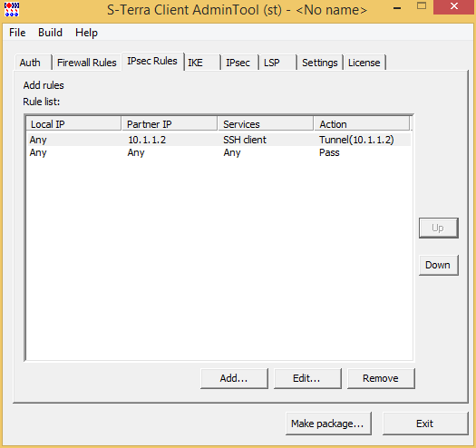Open the Help menu
Screen dimensions: 476x448
coord(86,33)
